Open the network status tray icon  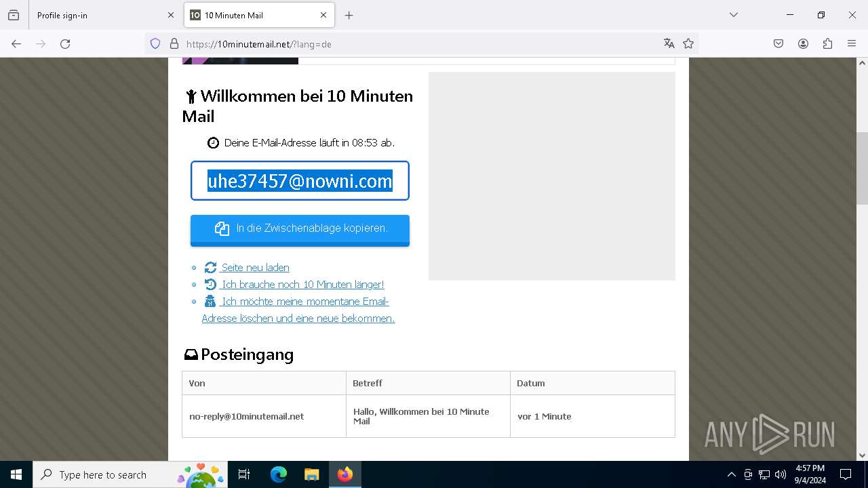pos(764,474)
